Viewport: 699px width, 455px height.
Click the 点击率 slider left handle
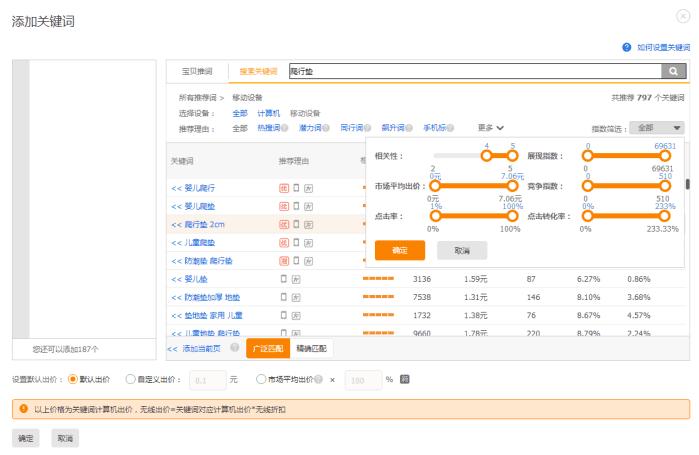point(435,216)
